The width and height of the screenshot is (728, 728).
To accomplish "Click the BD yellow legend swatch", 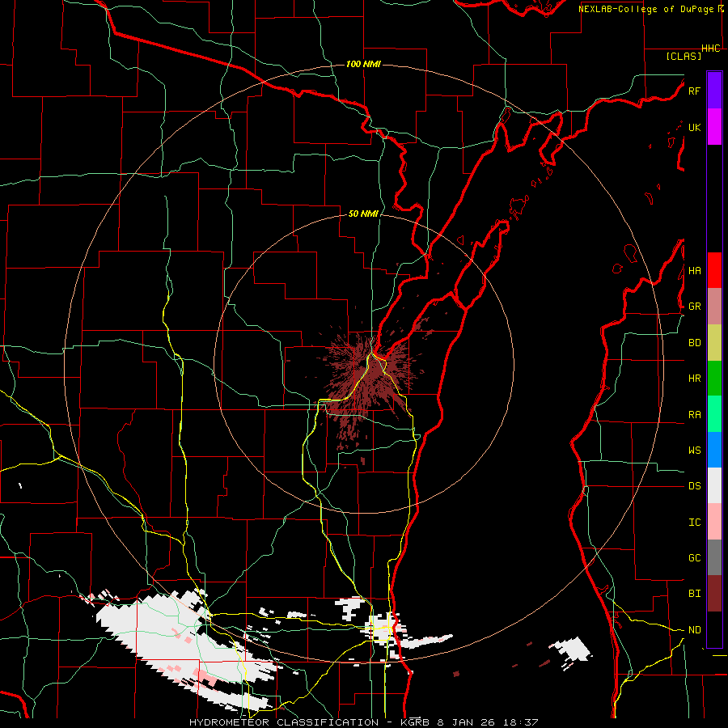I will [714, 343].
